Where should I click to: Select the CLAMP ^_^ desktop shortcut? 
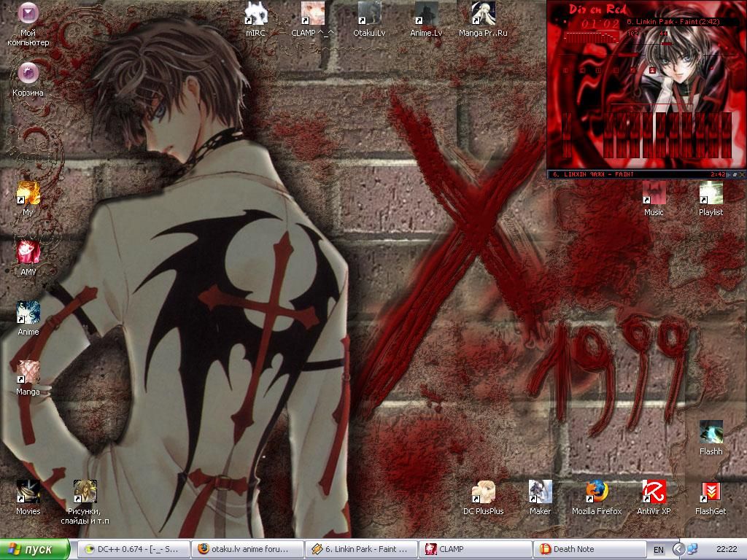[312, 20]
